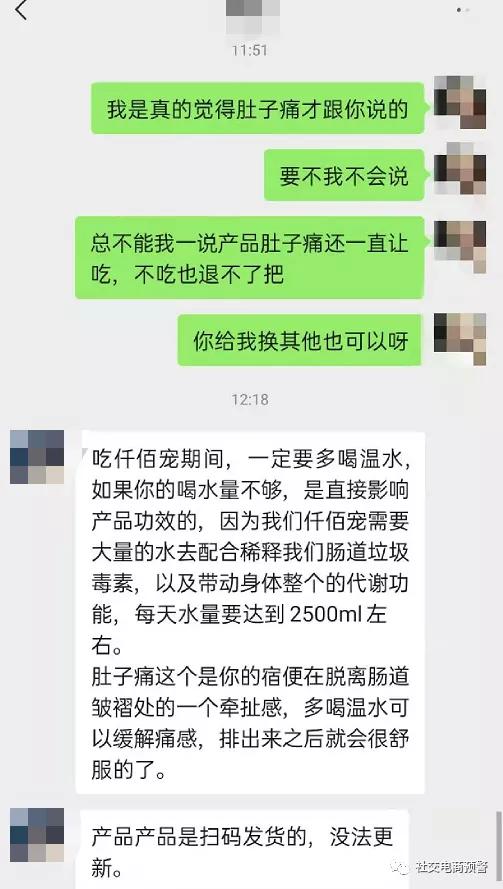
Task: Open contact avatar beside "吃仟佰宠期间" message
Action: [37, 457]
